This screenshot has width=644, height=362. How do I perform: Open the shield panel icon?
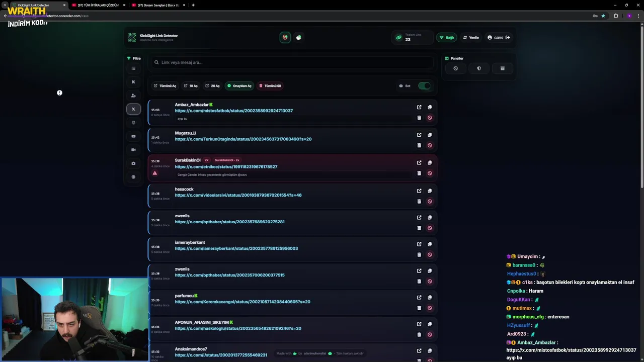tap(479, 68)
